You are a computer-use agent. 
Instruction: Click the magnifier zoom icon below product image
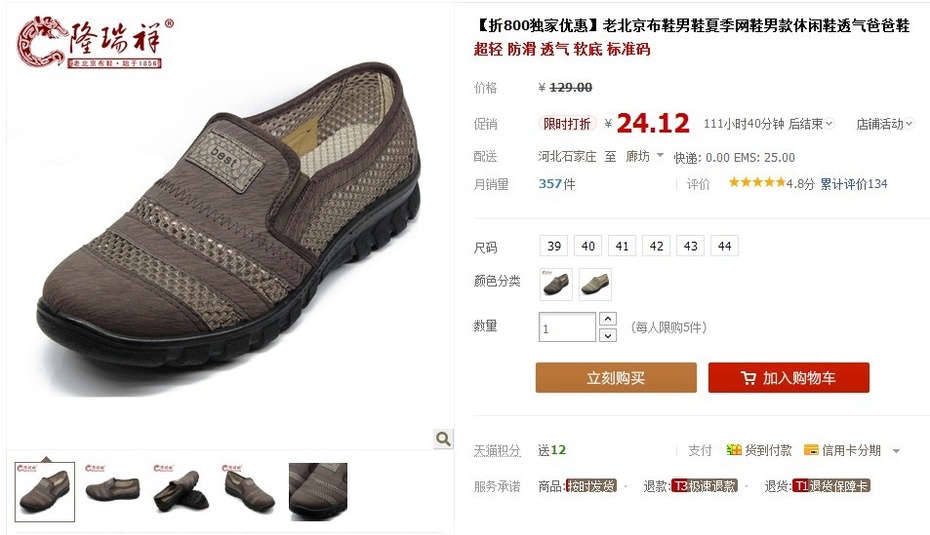443,439
